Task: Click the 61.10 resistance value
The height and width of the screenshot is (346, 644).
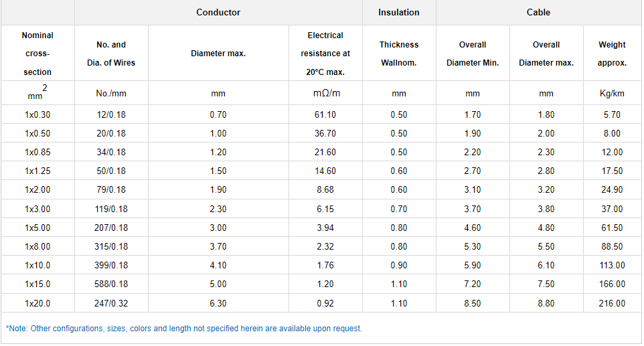Action: pos(325,114)
